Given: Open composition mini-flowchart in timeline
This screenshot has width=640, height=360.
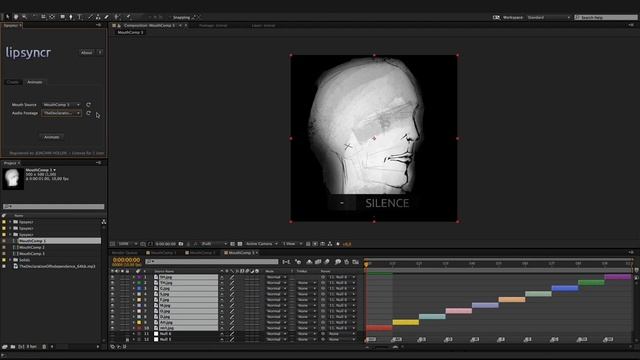Looking at the screenshot, I should [x=286, y=262].
